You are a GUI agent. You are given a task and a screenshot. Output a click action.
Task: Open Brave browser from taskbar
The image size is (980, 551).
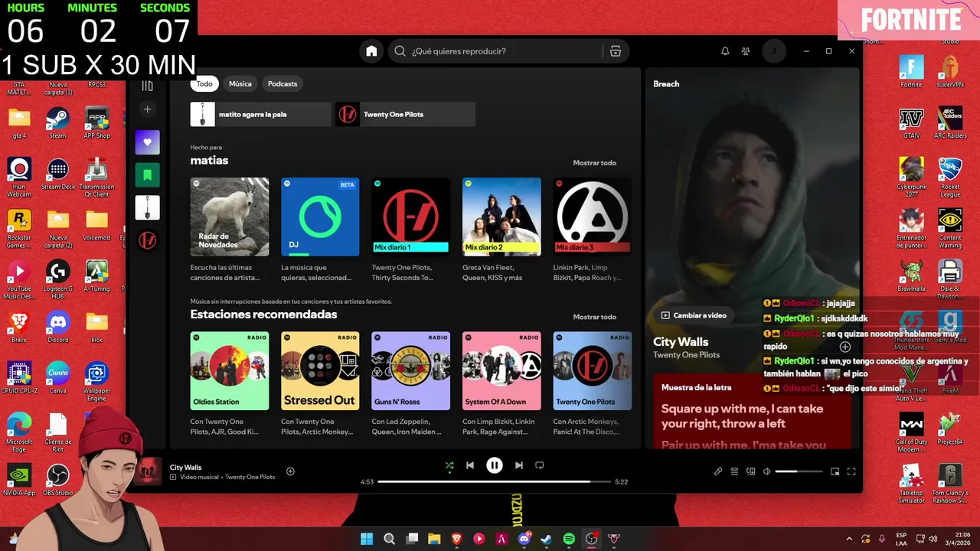click(x=457, y=539)
